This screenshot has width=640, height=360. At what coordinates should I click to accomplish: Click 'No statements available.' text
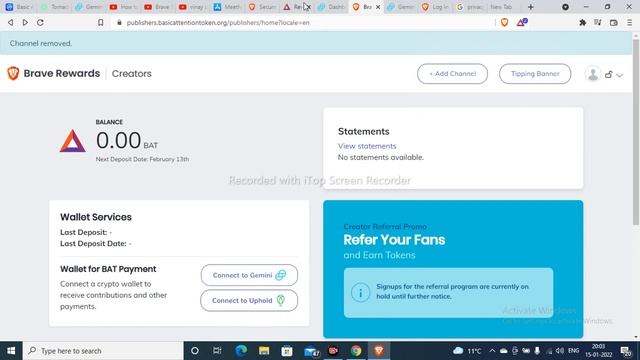click(380, 157)
